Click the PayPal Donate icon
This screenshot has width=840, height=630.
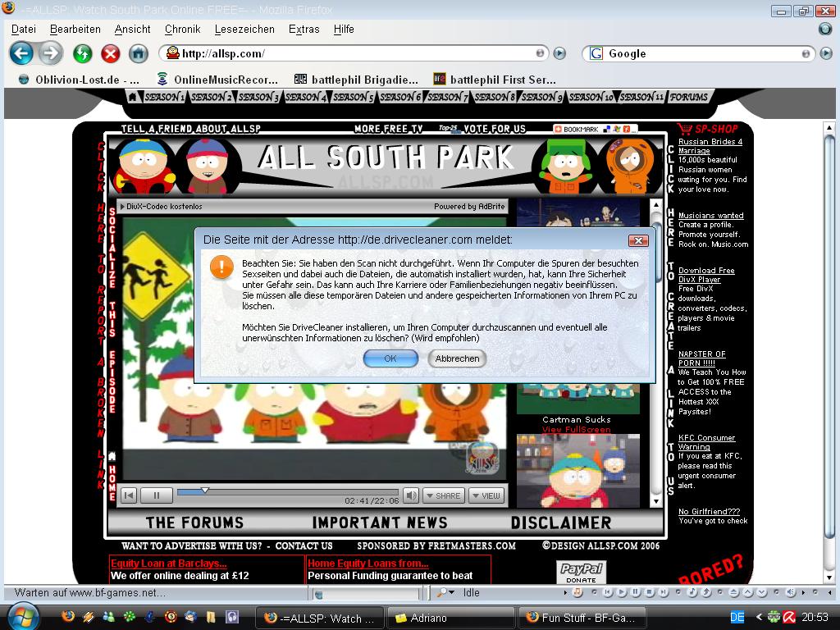click(581, 572)
